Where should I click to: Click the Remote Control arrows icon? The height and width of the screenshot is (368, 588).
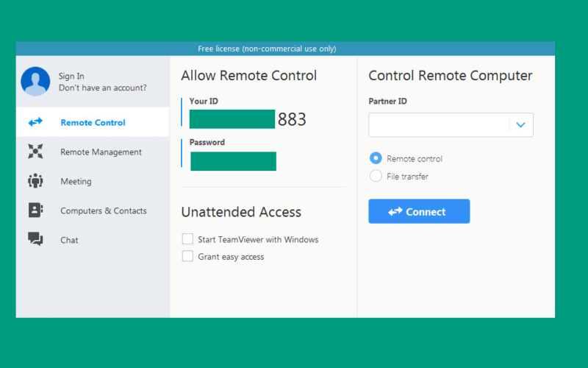click(35, 122)
